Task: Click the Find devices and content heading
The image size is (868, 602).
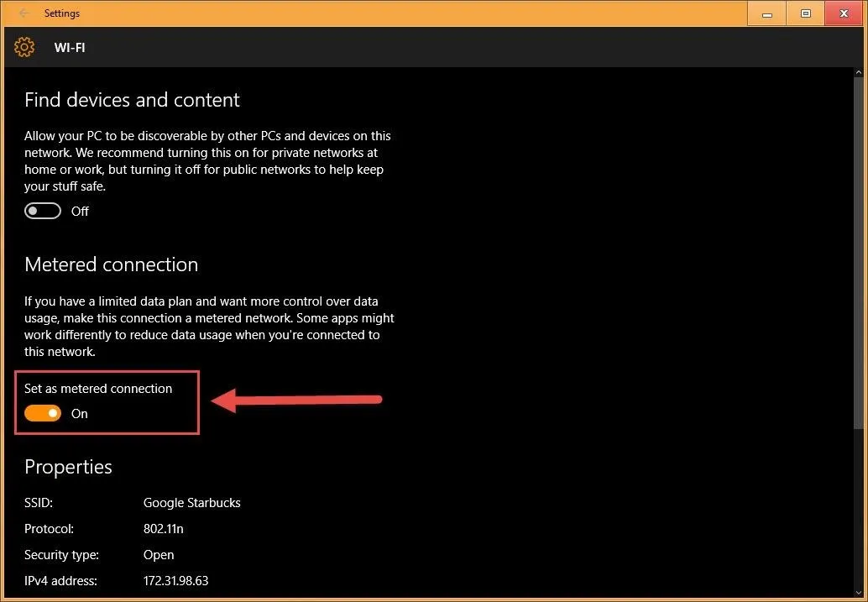Action: pos(132,100)
